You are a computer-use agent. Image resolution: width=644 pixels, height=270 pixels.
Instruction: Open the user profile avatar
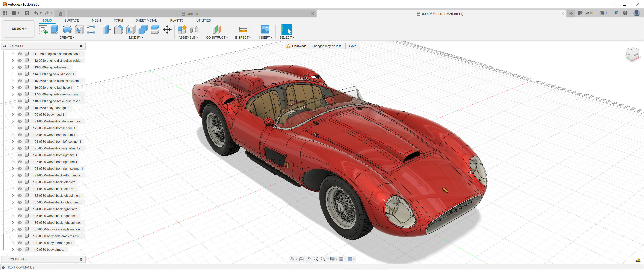[637, 13]
